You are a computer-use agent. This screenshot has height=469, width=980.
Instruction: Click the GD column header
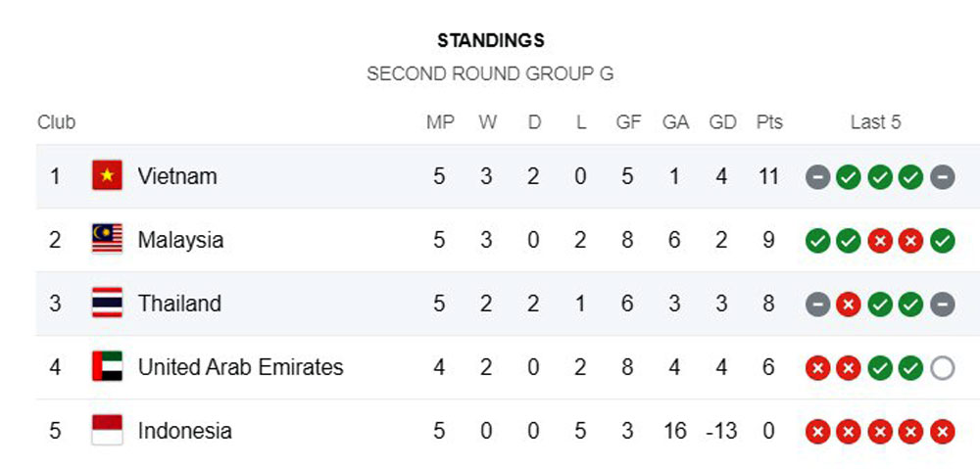click(x=722, y=122)
